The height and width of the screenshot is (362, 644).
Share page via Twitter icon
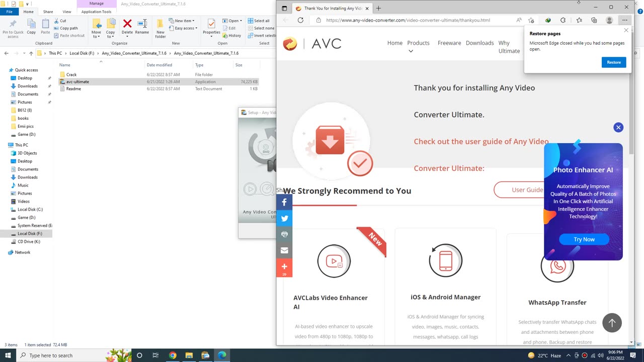pos(284,218)
